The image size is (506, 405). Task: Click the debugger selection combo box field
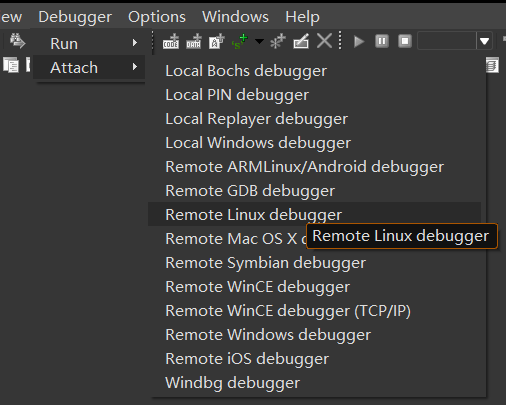[x=446, y=41]
